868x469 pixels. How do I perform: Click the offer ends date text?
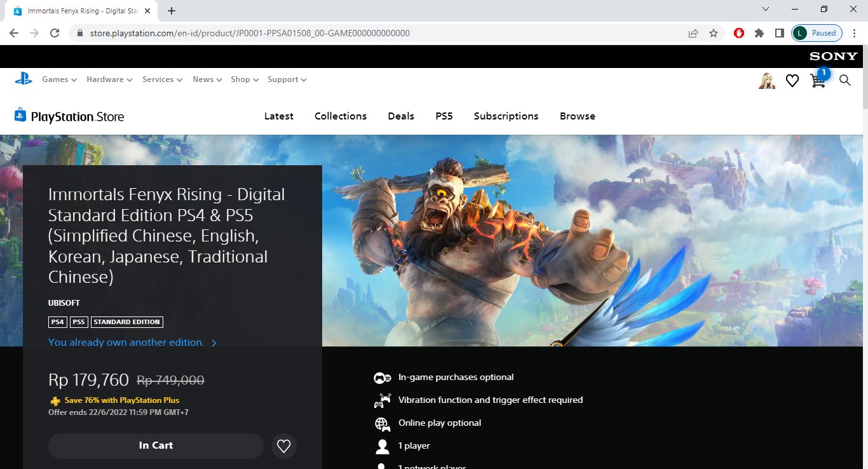tap(118, 412)
